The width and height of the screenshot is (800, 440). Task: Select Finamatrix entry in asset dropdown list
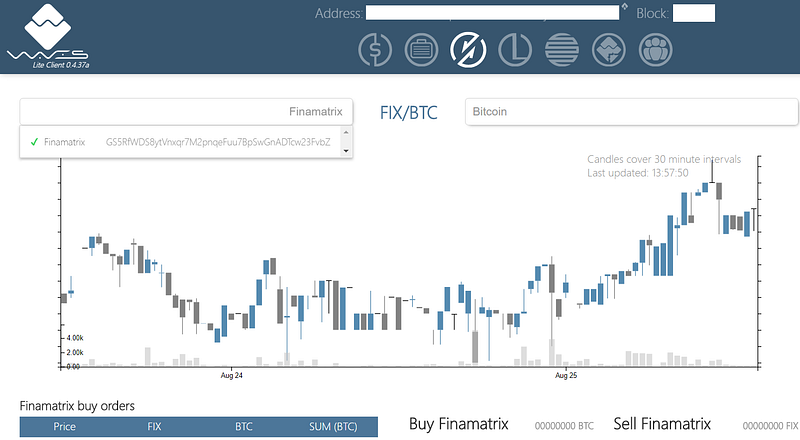pos(180,142)
